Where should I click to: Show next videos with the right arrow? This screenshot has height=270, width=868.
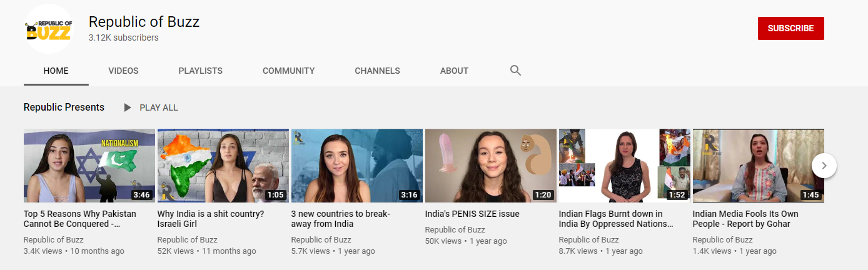pyautogui.click(x=824, y=166)
